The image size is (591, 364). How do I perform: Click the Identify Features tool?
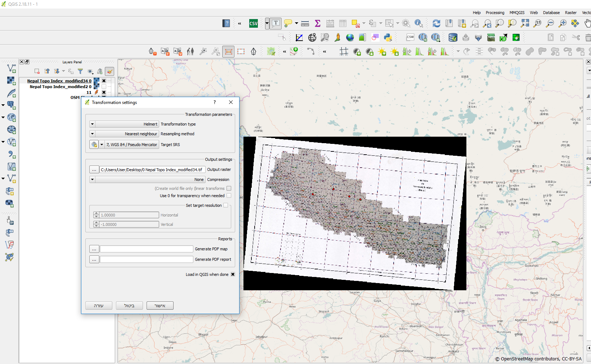tap(419, 23)
